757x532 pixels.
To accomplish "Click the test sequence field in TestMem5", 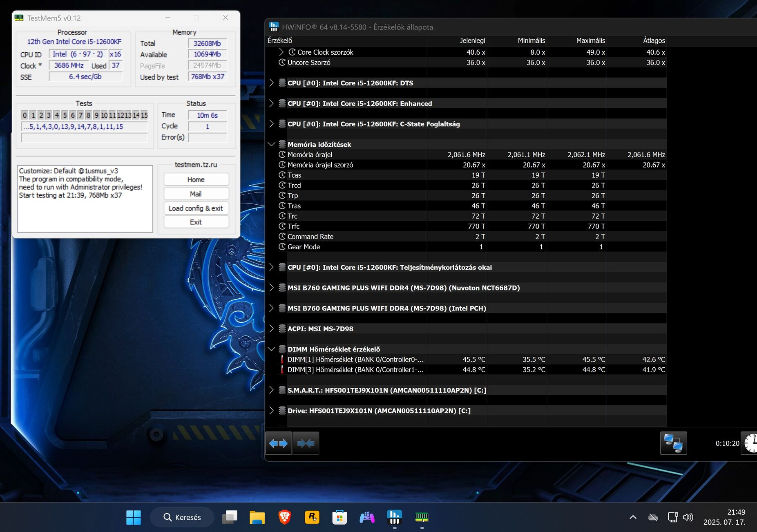I will 85,127.
